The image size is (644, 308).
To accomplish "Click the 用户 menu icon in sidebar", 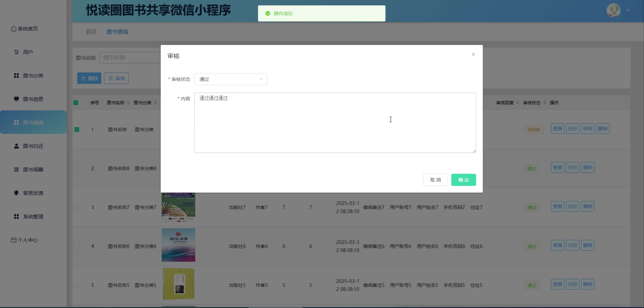I will 16,52.
